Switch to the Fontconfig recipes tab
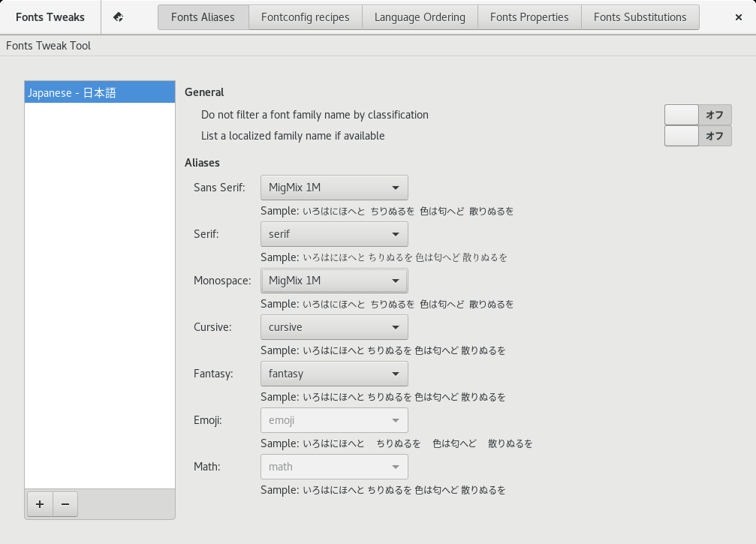The width and height of the screenshot is (756, 544). point(306,17)
